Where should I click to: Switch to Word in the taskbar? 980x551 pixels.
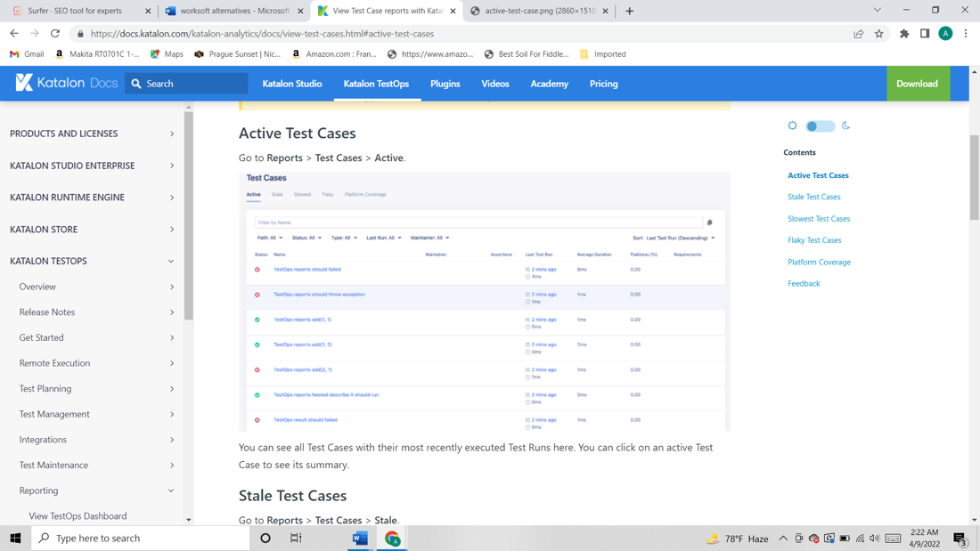(x=360, y=538)
